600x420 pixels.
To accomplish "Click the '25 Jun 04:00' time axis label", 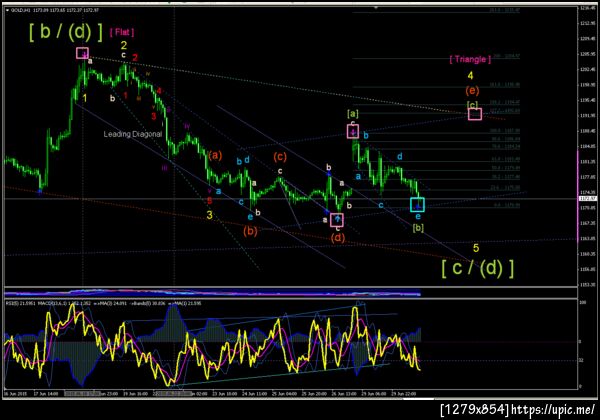I will (x=284, y=394).
